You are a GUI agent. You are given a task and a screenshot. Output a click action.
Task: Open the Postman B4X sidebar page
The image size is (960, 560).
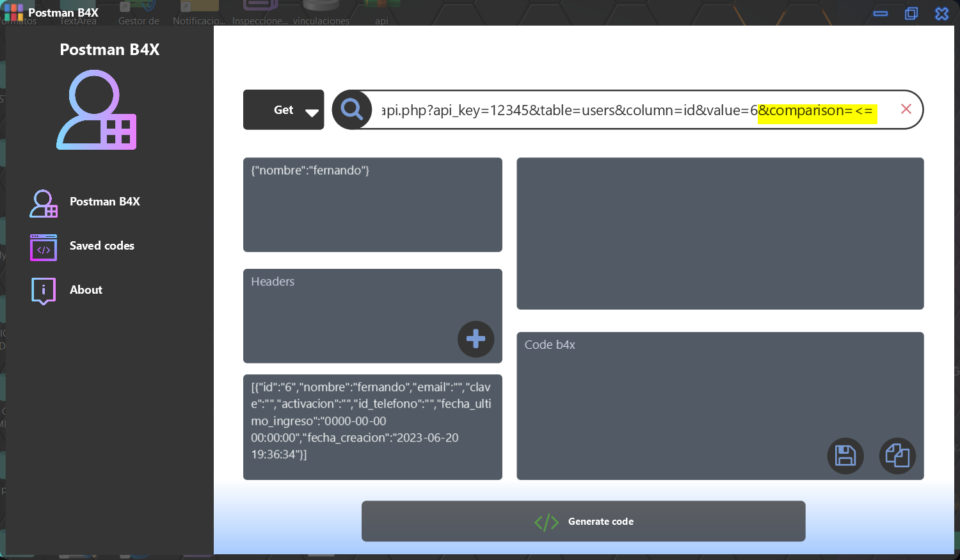[x=105, y=202]
